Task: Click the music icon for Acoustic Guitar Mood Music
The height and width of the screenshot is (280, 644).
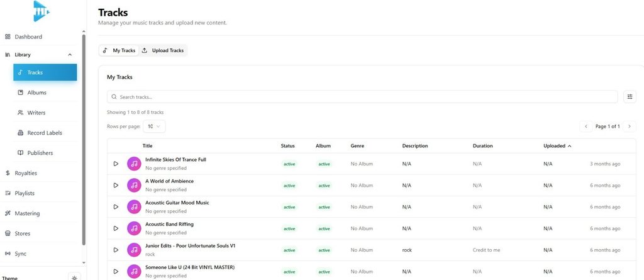Action: tap(134, 207)
